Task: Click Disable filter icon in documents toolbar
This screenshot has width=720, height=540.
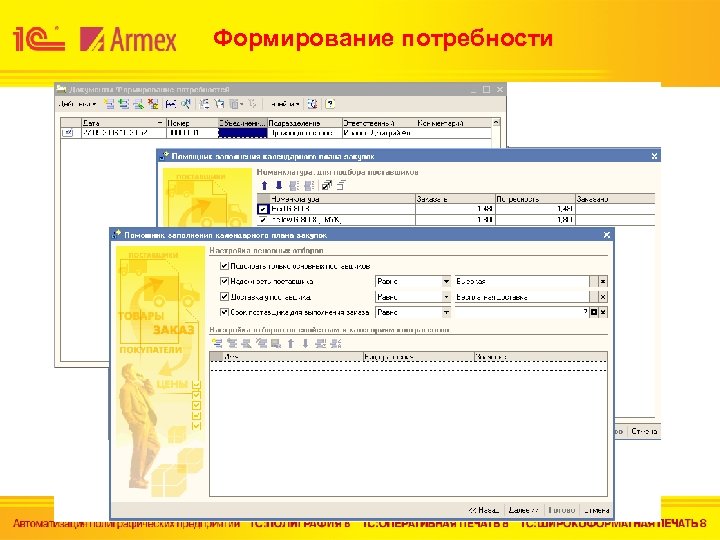Action: (x=252, y=104)
